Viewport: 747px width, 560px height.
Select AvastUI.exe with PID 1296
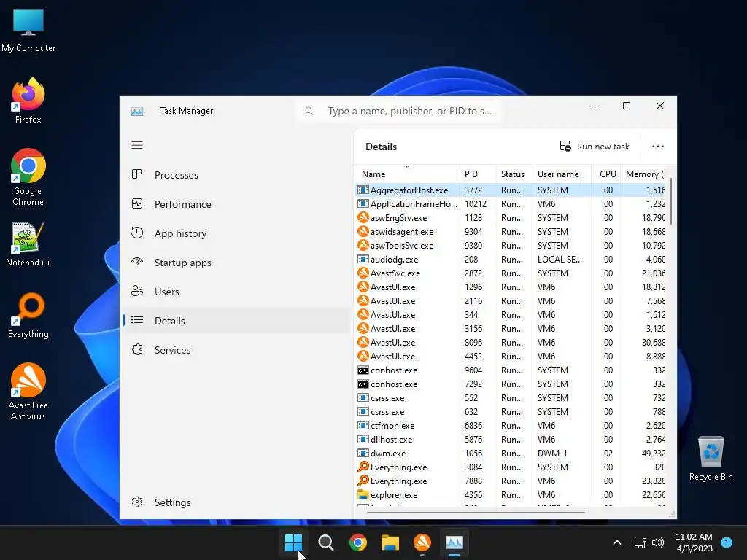click(x=511, y=287)
